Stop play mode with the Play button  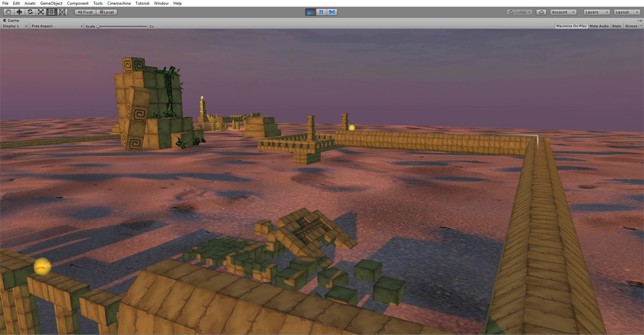pyautogui.click(x=310, y=12)
